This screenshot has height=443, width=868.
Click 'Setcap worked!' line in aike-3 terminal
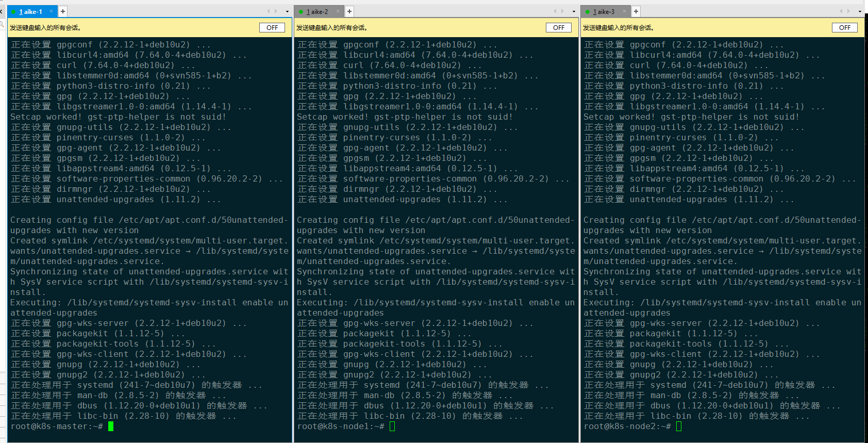tap(691, 117)
